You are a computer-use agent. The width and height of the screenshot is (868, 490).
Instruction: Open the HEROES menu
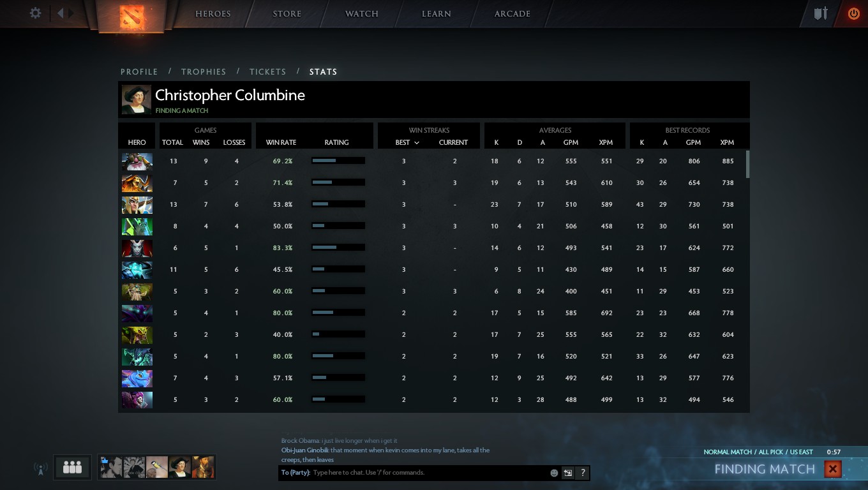click(213, 14)
